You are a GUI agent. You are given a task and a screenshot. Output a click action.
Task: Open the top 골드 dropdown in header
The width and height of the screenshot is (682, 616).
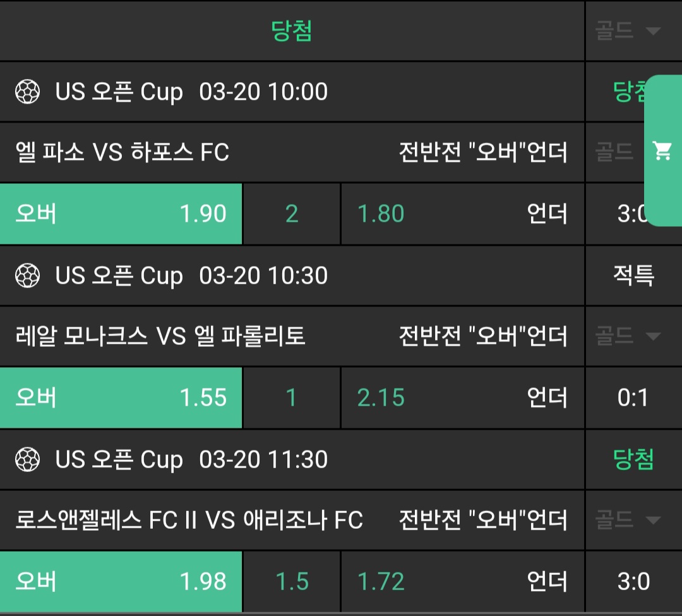click(x=627, y=30)
